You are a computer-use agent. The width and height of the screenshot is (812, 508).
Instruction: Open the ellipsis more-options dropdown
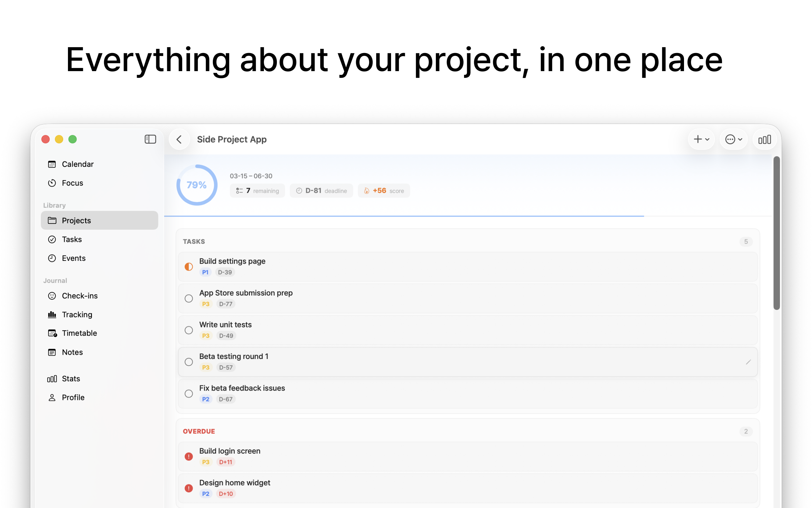pyautogui.click(x=734, y=139)
